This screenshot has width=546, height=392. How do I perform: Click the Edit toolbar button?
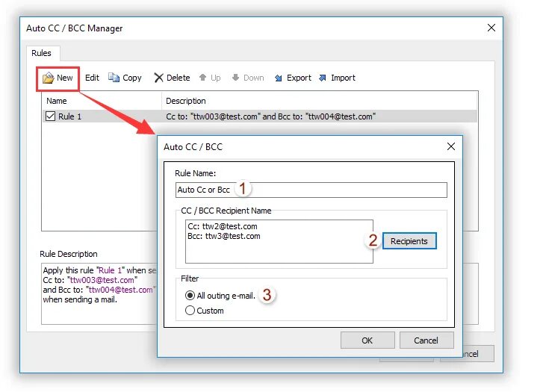92,78
